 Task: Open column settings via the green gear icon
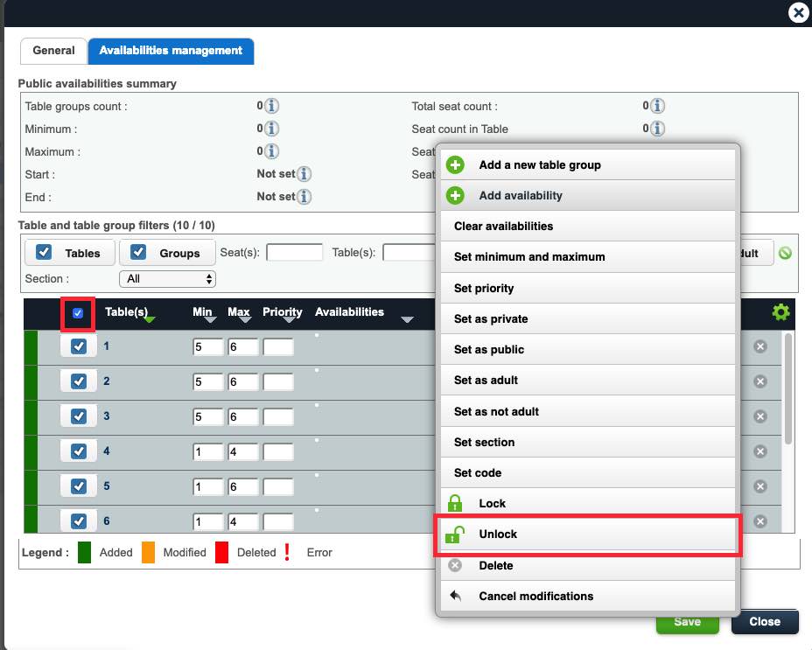click(x=780, y=311)
